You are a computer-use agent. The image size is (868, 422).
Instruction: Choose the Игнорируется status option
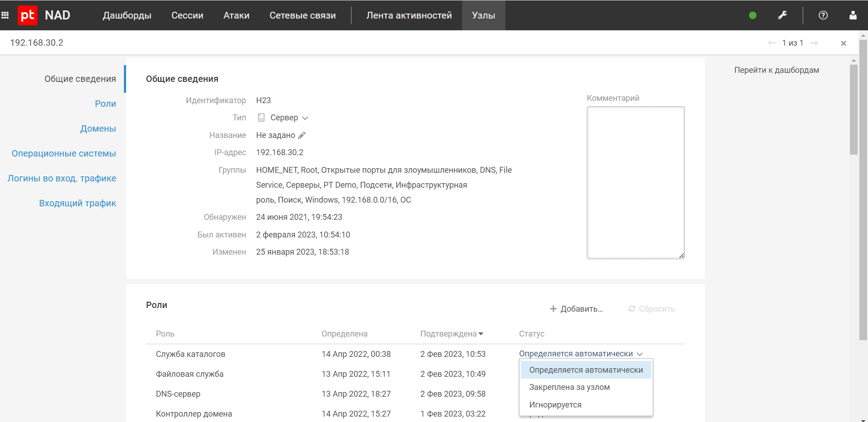tap(555, 405)
